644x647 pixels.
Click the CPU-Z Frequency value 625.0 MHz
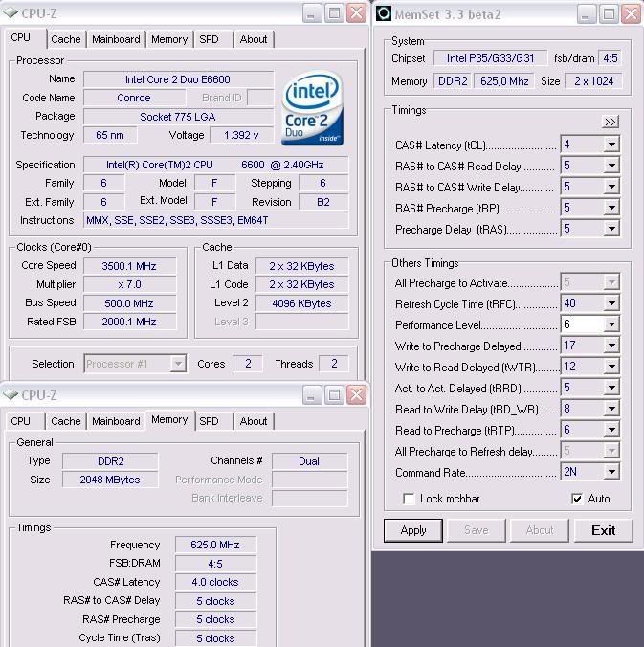point(215,545)
